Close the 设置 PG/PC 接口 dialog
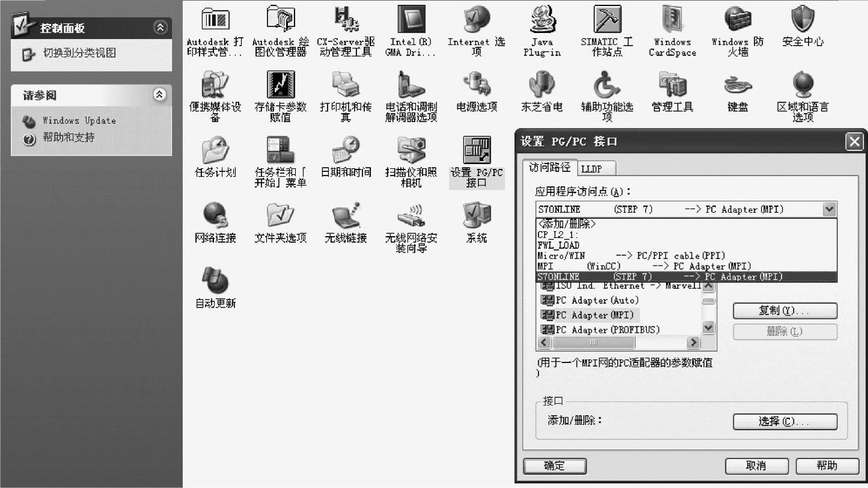 (x=854, y=142)
